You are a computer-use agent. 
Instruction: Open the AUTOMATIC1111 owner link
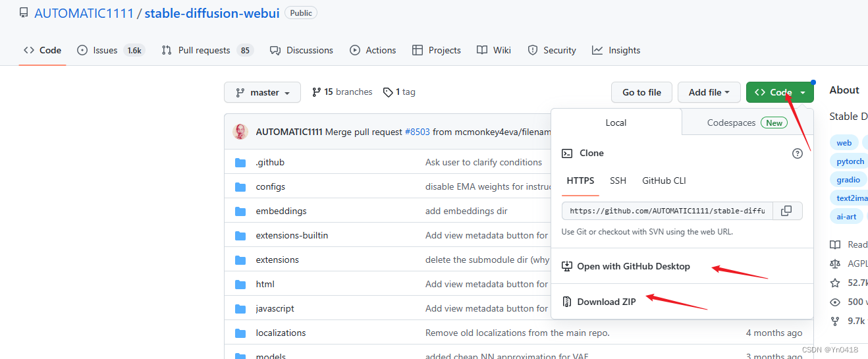(x=84, y=13)
